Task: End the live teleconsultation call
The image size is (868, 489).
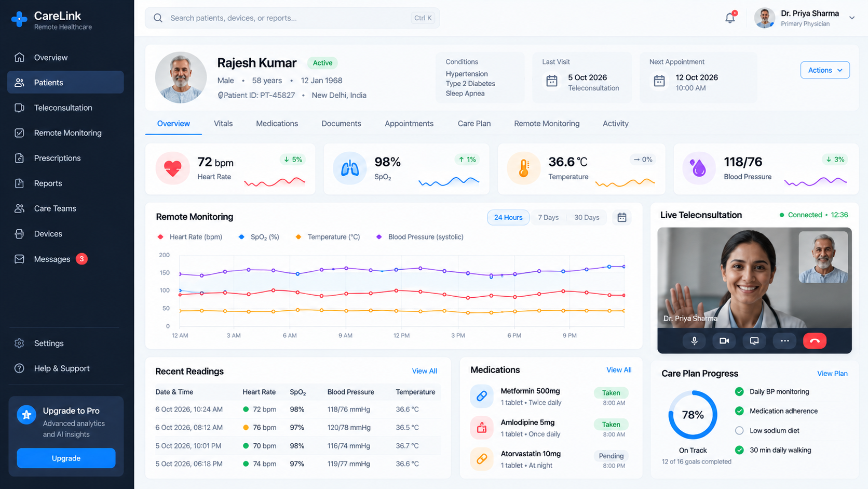Action: click(815, 341)
